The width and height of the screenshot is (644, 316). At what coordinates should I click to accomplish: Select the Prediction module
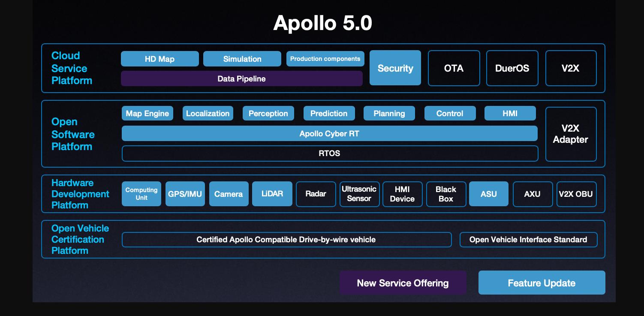click(329, 114)
